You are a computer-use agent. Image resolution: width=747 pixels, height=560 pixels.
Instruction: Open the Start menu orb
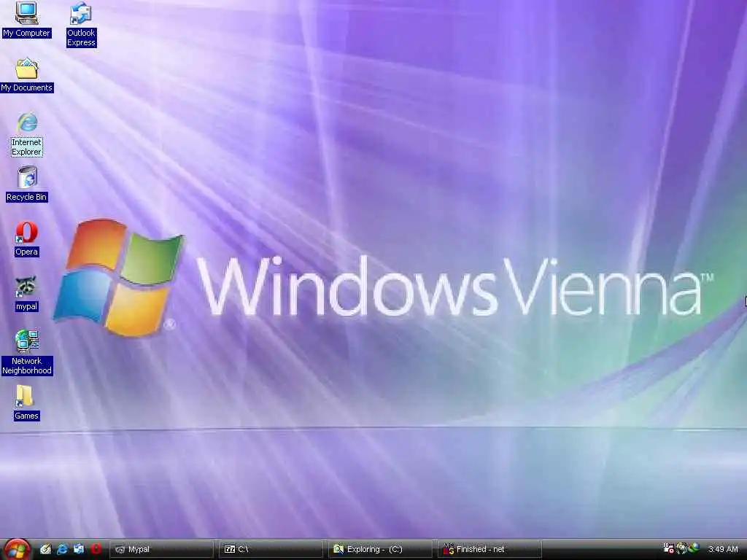17,549
